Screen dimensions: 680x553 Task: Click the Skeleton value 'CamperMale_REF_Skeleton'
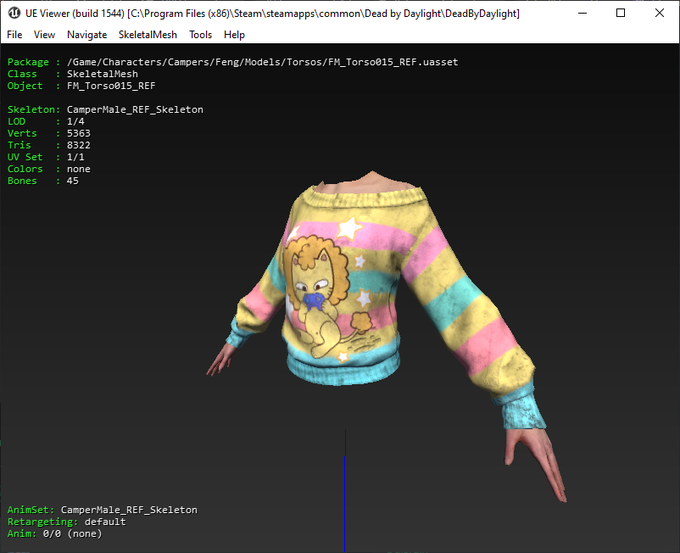(x=135, y=109)
